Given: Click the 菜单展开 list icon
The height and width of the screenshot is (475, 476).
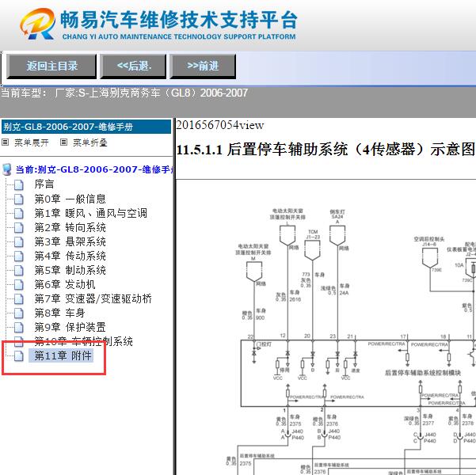Looking at the screenshot, I should point(6,142).
